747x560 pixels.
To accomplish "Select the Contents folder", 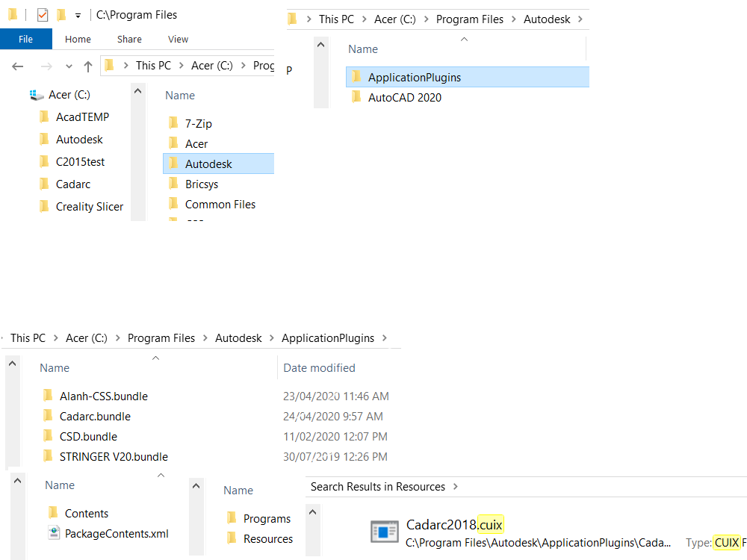I will [86, 513].
